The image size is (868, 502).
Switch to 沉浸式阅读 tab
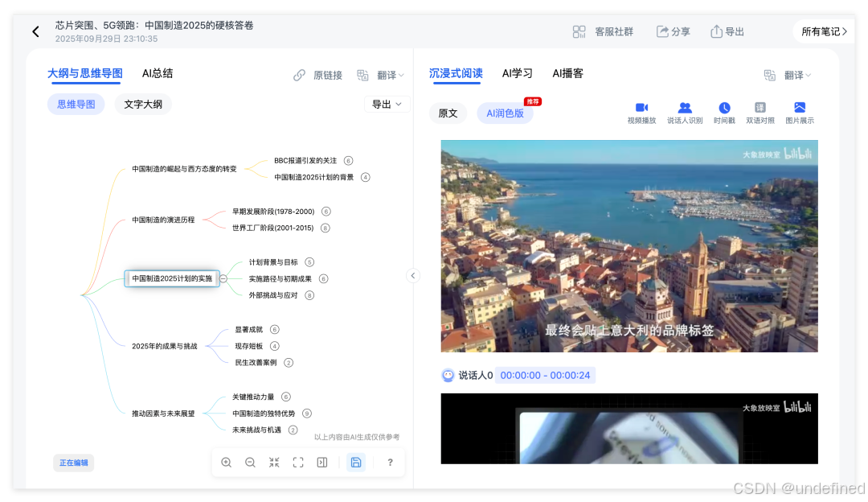click(456, 73)
